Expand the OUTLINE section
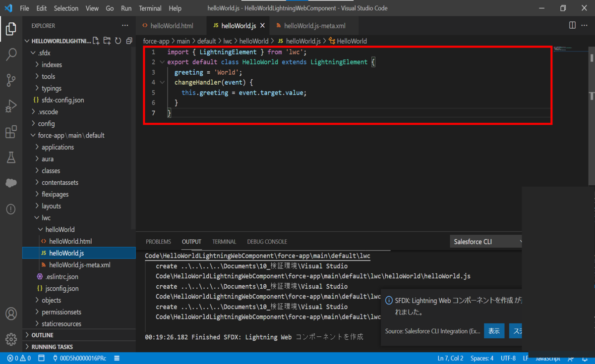This screenshot has height=364, width=595. pos(42,335)
